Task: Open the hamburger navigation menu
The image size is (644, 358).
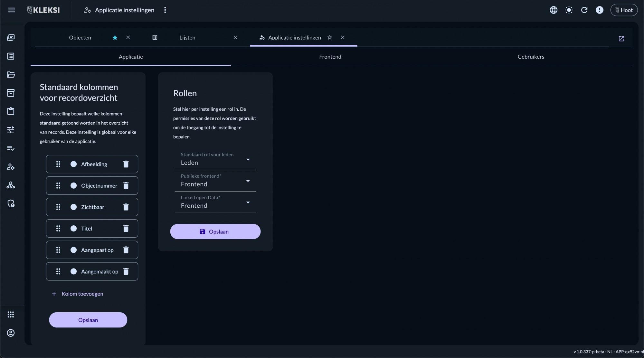Action: point(11,10)
